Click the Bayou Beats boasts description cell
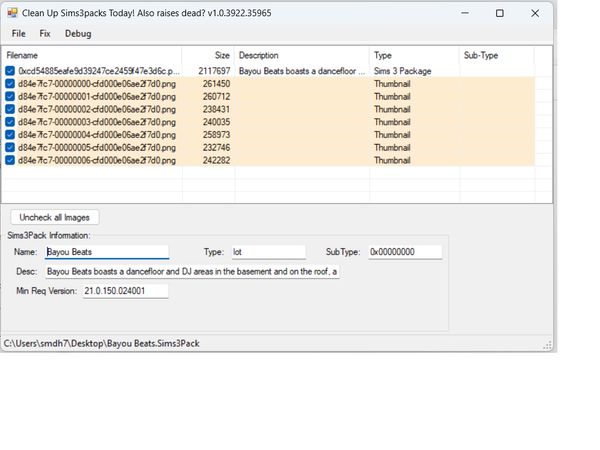 tap(302, 71)
